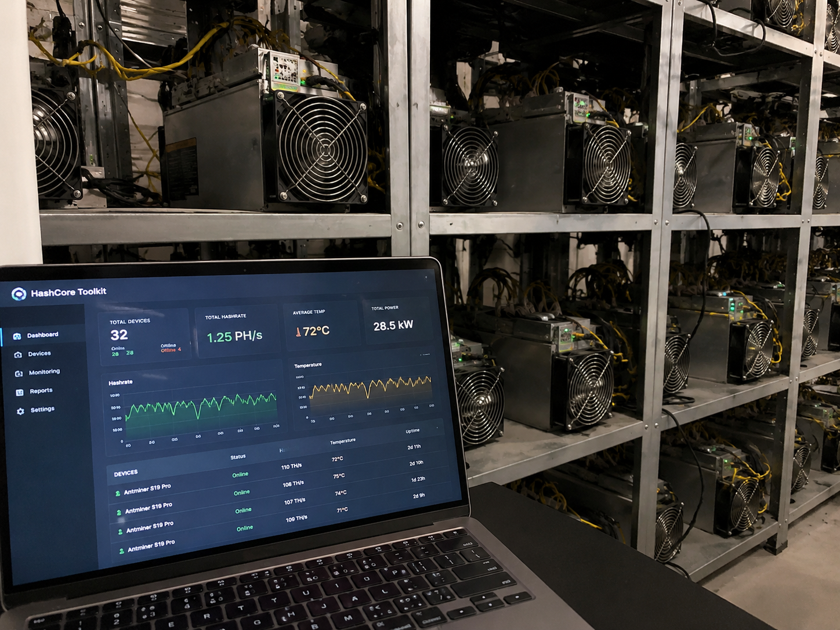Click the total hashrate value "1.25 PH/s"
Image resolution: width=840 pixels, height=630 pixels.
coord(234,336)
